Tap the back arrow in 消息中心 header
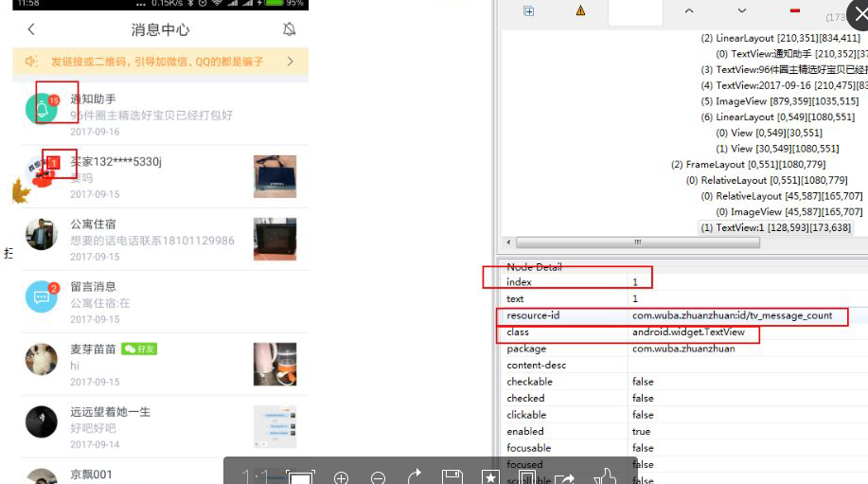The width and height of the screenshot is (868, 484). [31, 29]
